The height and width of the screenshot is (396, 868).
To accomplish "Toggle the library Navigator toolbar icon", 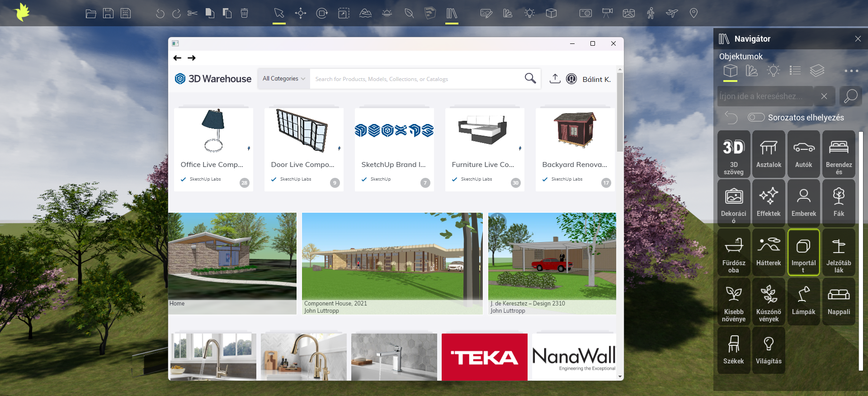I will tap(452, 14).
